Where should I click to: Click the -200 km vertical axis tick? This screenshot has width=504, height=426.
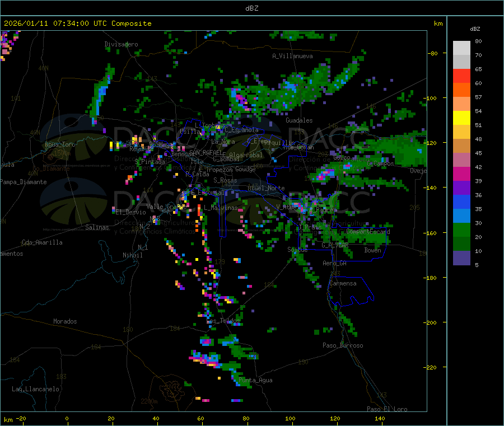click(x=431, y=322)
